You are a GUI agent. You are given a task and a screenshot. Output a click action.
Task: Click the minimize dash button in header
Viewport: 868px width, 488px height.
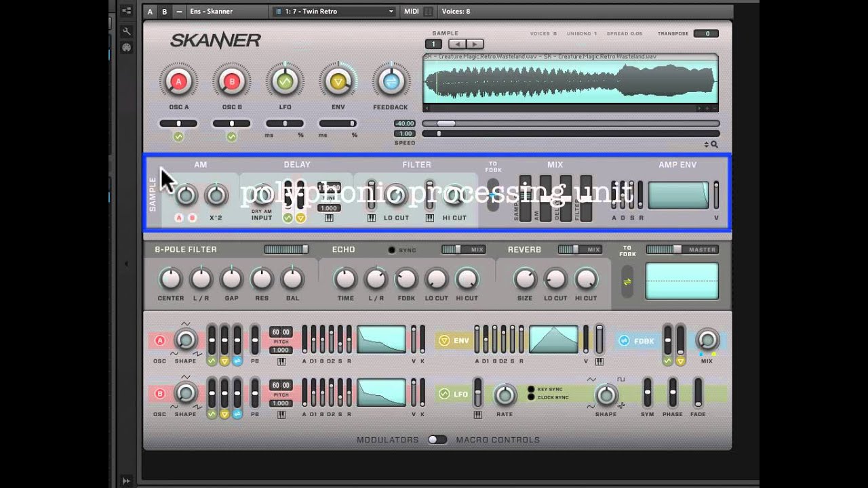pos(179,12)
